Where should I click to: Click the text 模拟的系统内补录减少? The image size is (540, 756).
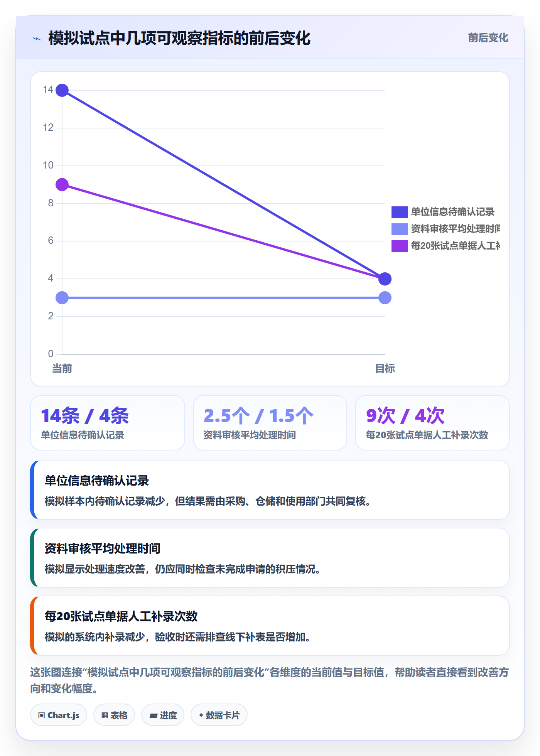point(95,637)
